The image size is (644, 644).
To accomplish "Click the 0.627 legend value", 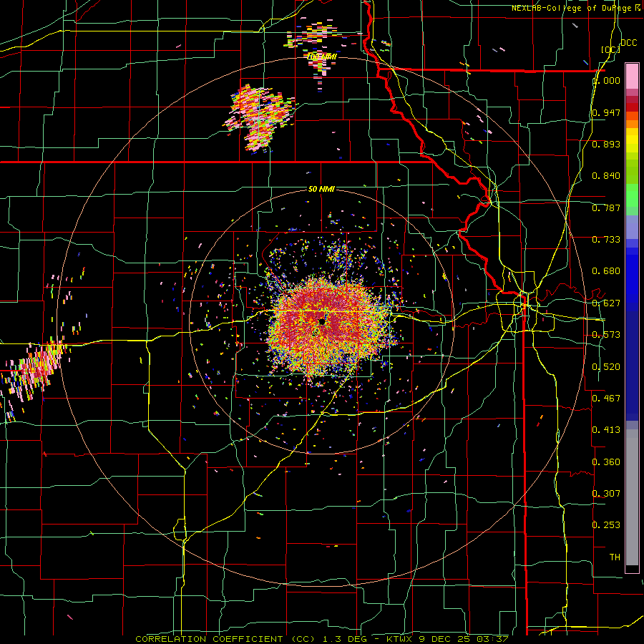I will point(606,303).
